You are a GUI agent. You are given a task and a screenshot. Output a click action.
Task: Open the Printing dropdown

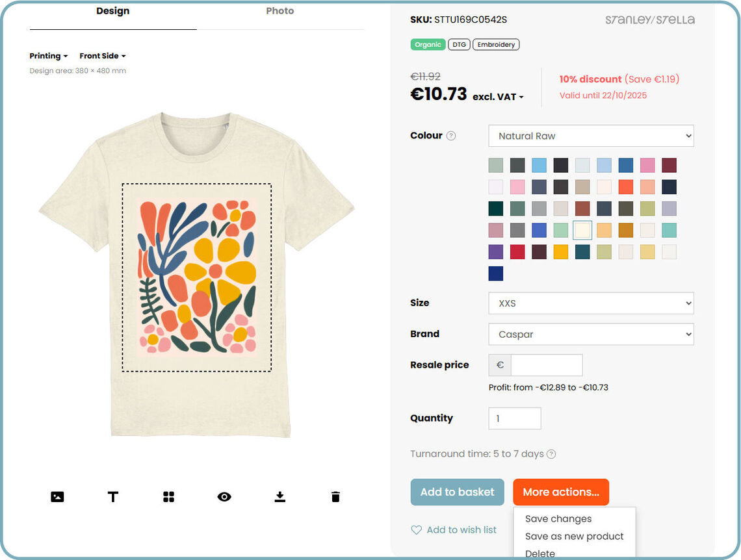coord(49,56)
